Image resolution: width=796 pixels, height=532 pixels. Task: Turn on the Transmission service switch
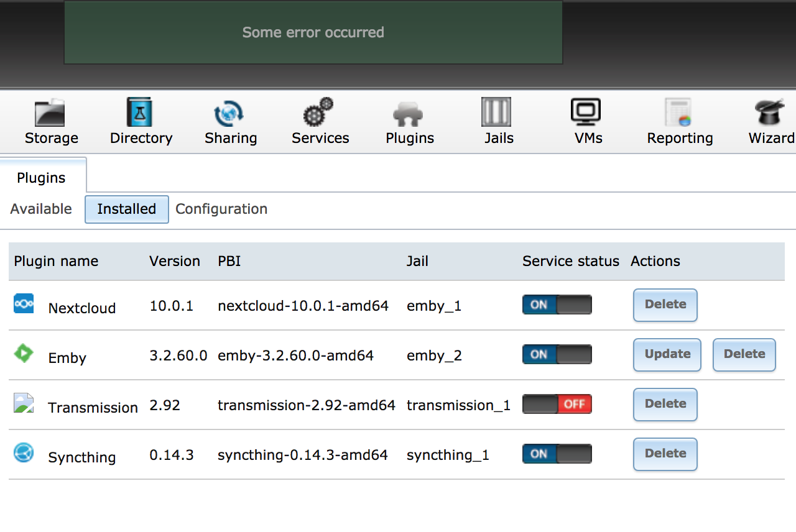[557, 404]
